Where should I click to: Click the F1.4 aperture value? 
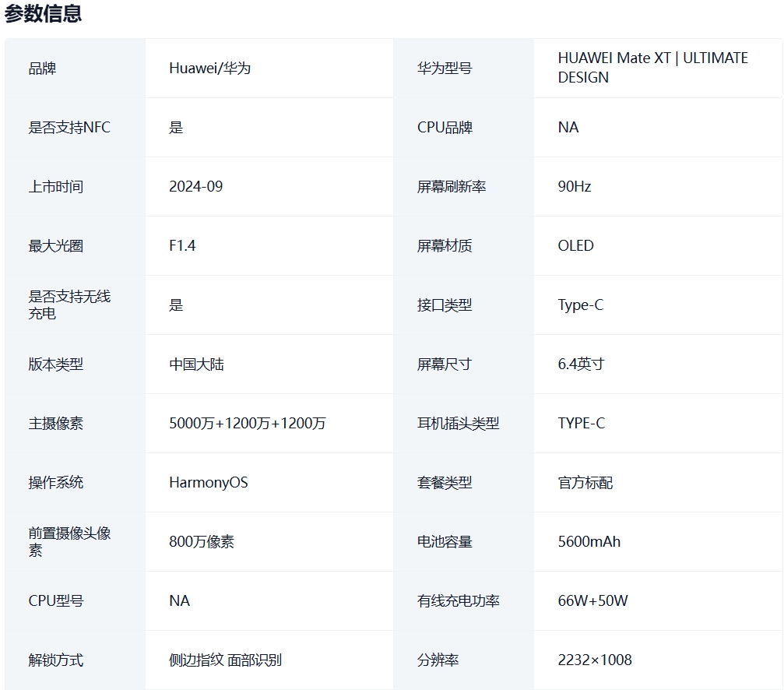click(x=182, y=245)
